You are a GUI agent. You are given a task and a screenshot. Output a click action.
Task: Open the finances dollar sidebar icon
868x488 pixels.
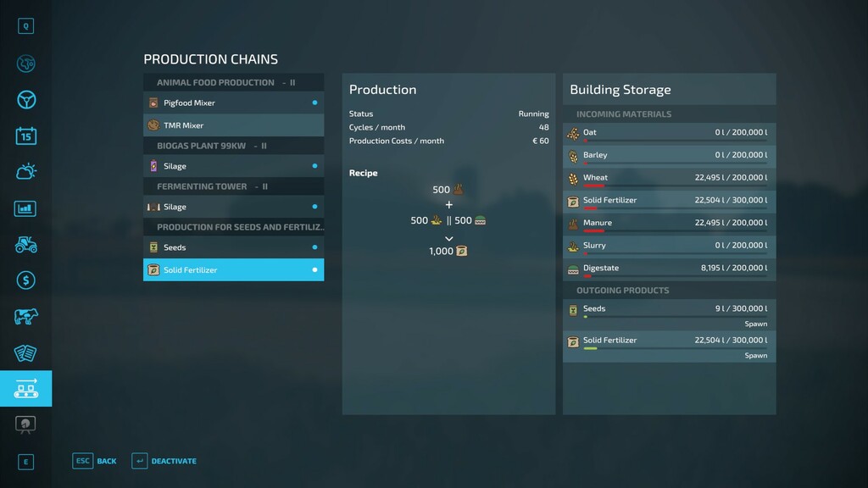click(x=26, y=280)
